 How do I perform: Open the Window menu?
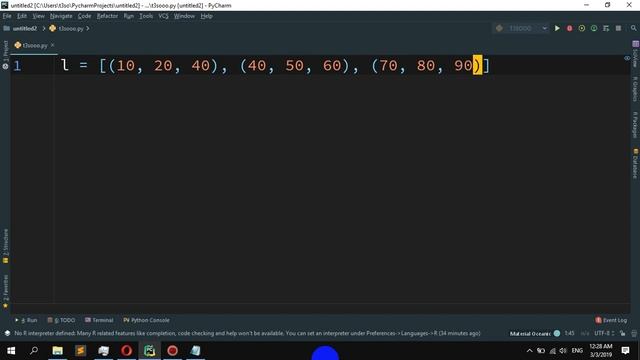click(184, 16)
